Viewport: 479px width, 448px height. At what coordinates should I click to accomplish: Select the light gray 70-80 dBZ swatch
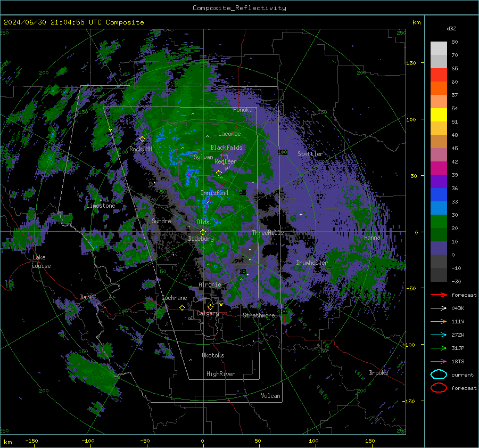[x=439, y=48]
